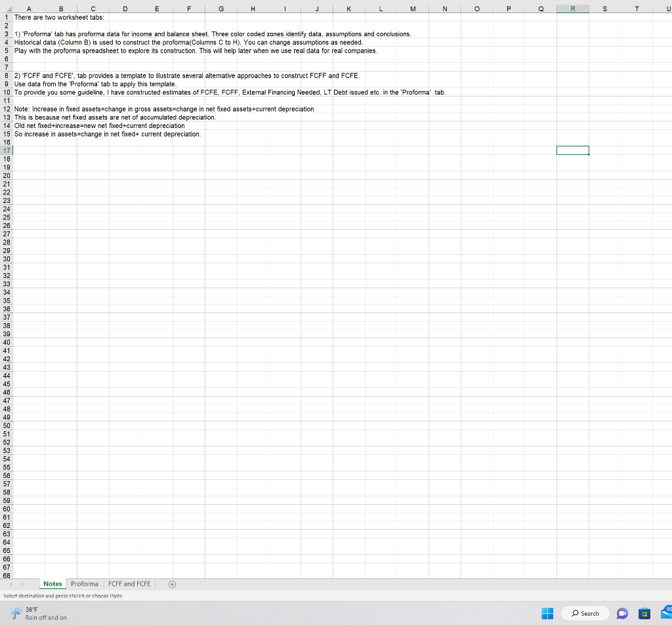Click the text 'To provide you some guideline'

pyautogui.click(x=230, y=92)
